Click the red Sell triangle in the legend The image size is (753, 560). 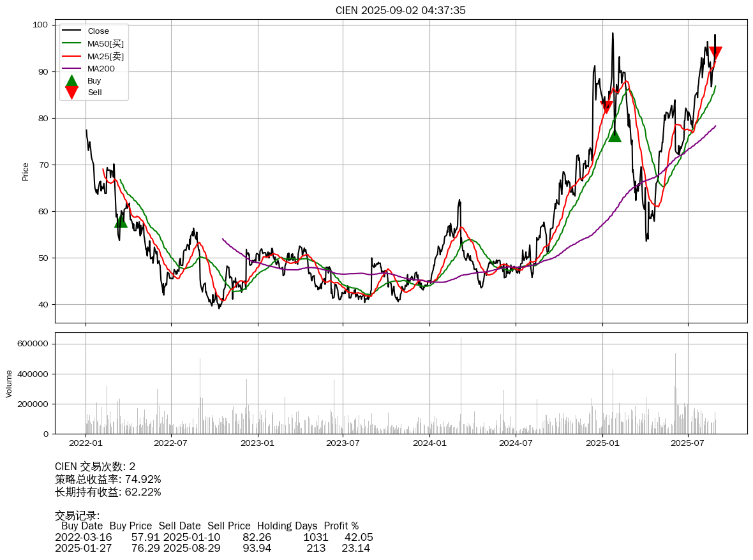pos(71,92)
